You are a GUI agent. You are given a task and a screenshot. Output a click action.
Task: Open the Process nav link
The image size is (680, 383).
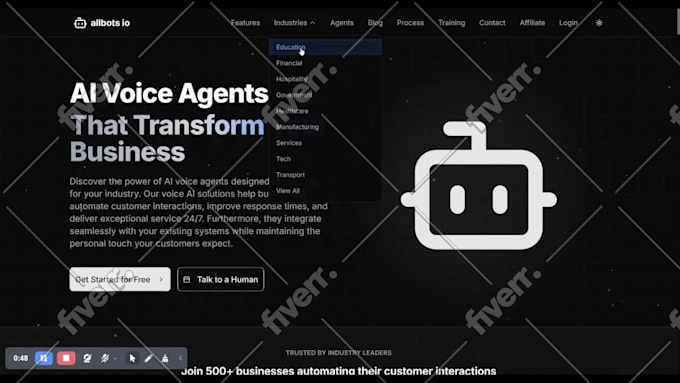pyautogui.click(x=410, y=23)
